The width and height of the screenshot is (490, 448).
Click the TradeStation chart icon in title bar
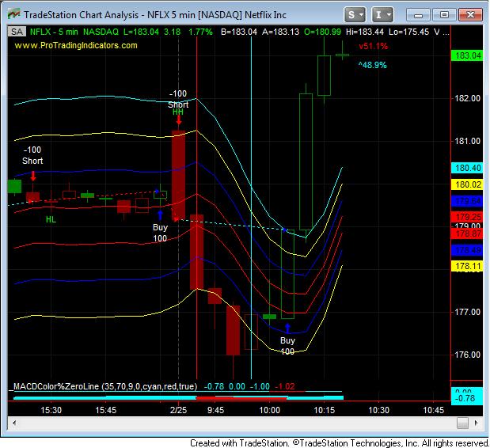pos(13,14)
